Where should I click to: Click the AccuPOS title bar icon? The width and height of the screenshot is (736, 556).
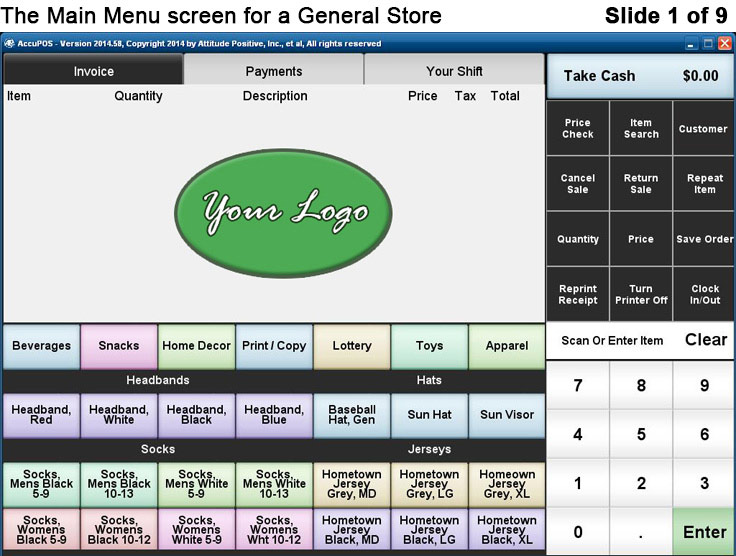coord(9,44)
